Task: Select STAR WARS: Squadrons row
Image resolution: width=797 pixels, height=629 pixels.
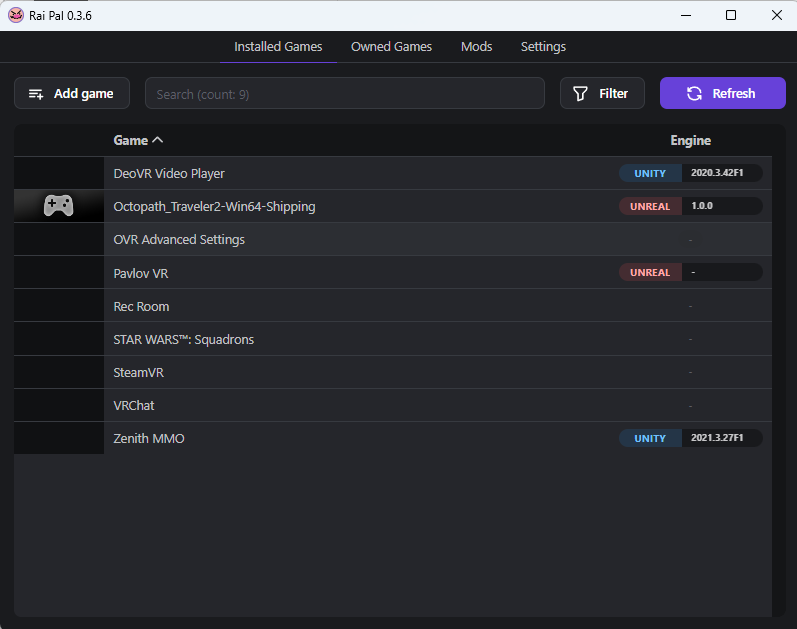Action: coord(393,339)
